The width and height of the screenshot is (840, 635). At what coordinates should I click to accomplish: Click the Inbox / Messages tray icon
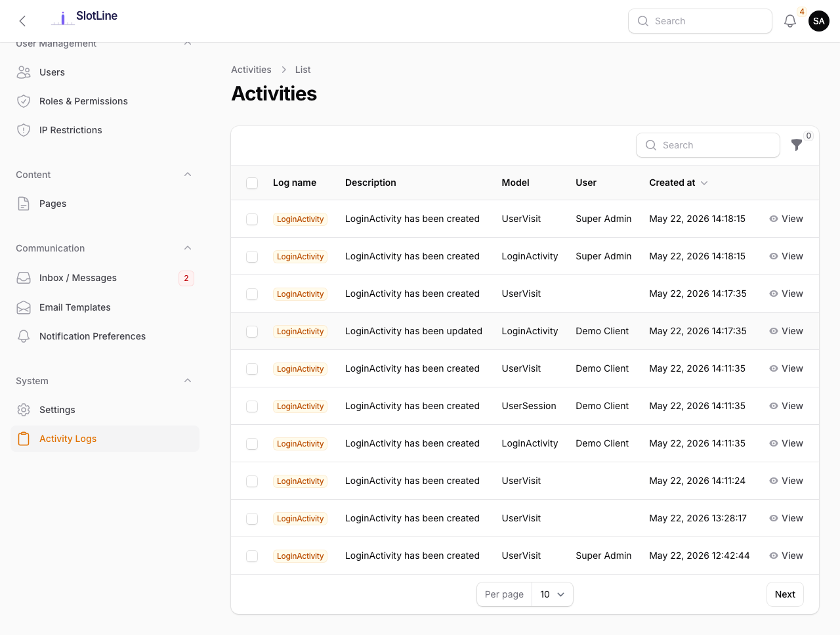24,278
